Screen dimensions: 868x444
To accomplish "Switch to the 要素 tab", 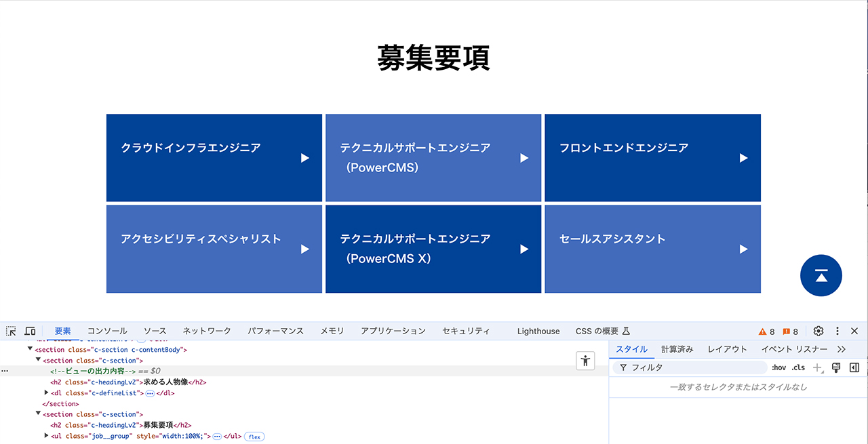I will point(62,331).
